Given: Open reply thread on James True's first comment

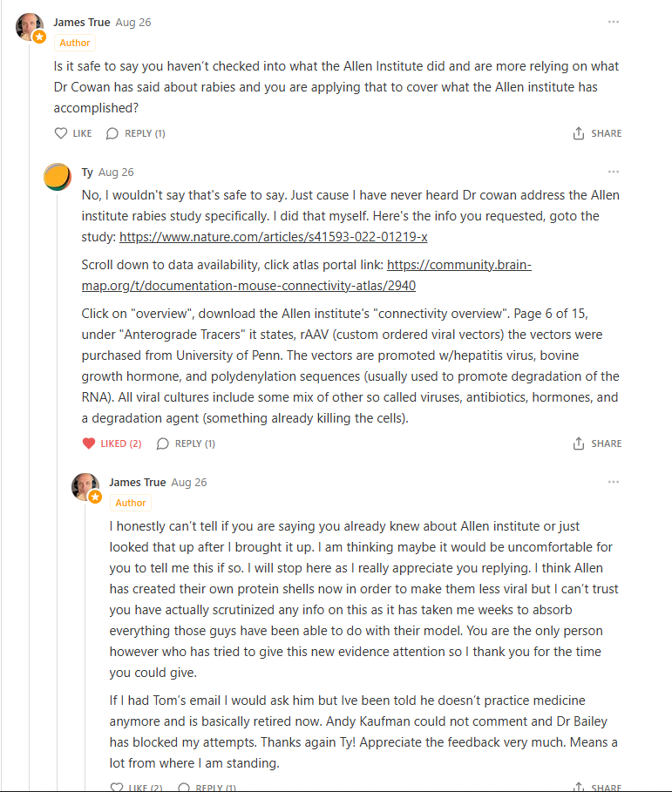Looking at the screenshot, I should pyautogui.click(x=136, y=133).
